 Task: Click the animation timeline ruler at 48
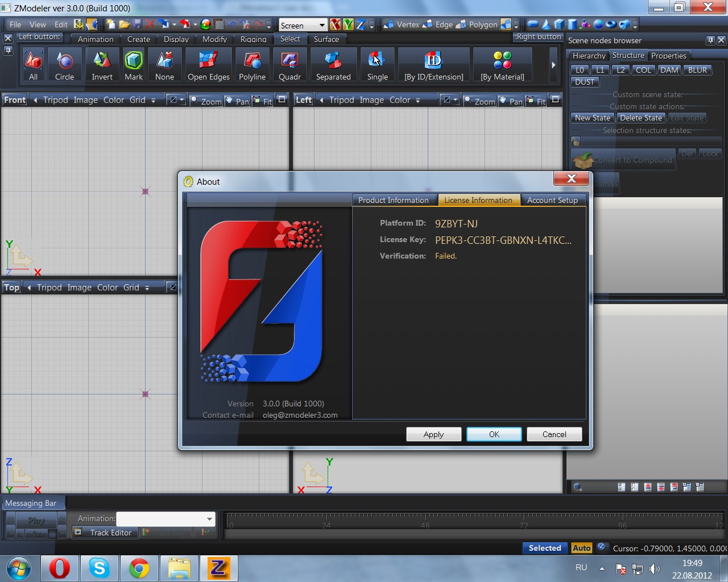[425, 525]
